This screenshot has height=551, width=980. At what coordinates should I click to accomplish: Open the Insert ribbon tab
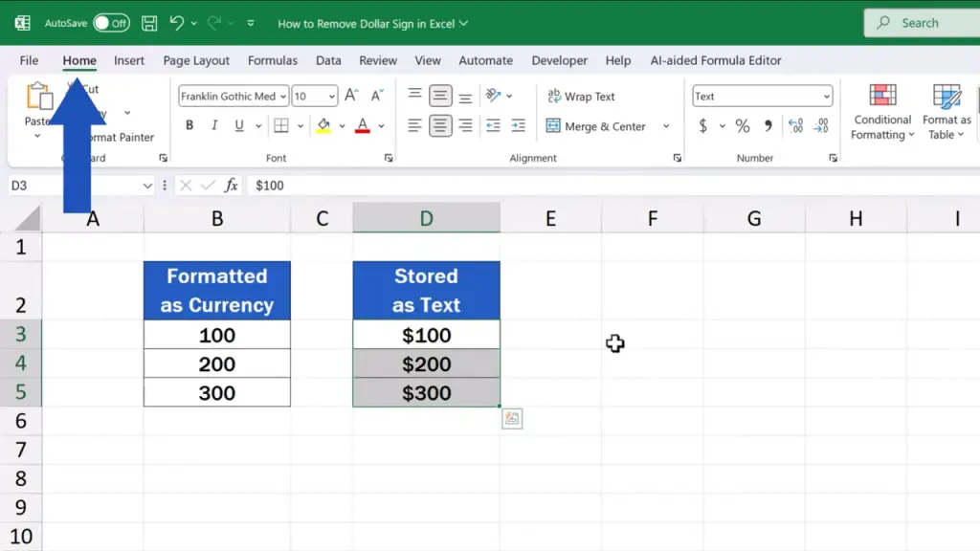(x=129, y=60)
